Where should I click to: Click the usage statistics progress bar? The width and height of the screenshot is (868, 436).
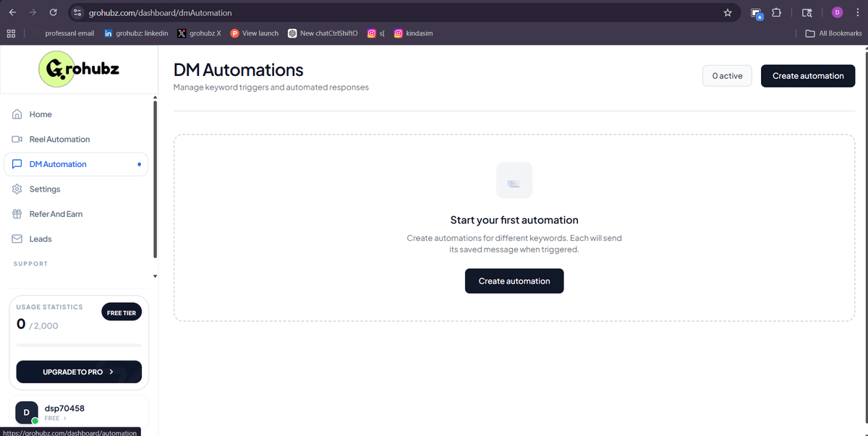coord(79,345)
